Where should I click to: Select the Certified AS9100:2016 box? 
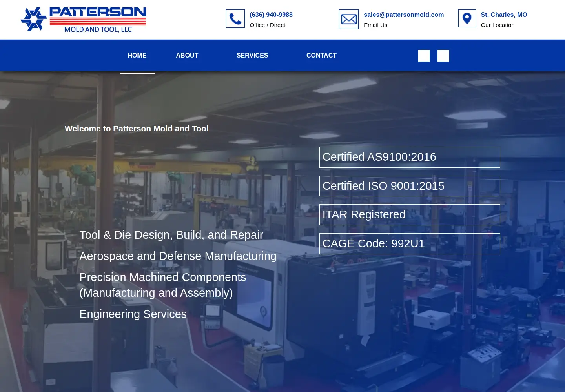point(410,157)
